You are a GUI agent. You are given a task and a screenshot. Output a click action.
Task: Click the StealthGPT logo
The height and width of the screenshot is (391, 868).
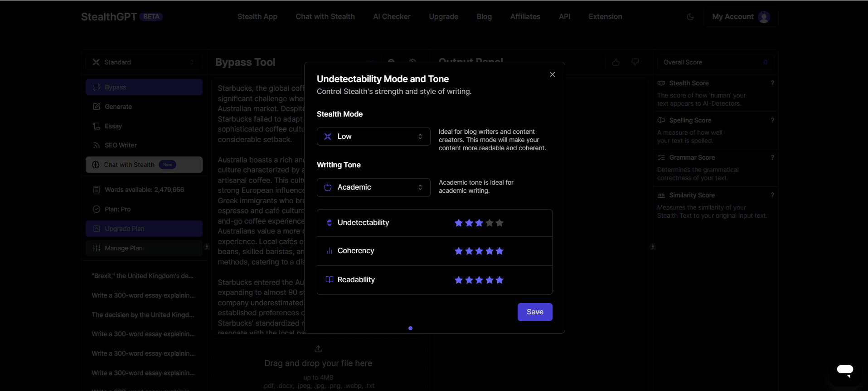109,17
